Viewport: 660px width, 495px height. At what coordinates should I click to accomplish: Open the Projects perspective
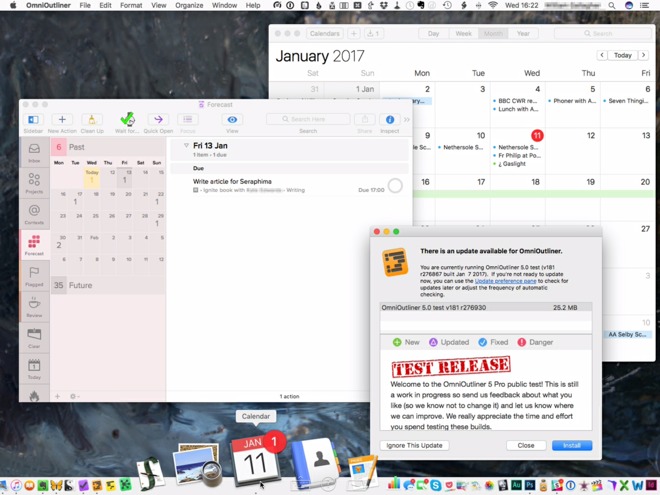pyautogui.click(x=34, y=183)
